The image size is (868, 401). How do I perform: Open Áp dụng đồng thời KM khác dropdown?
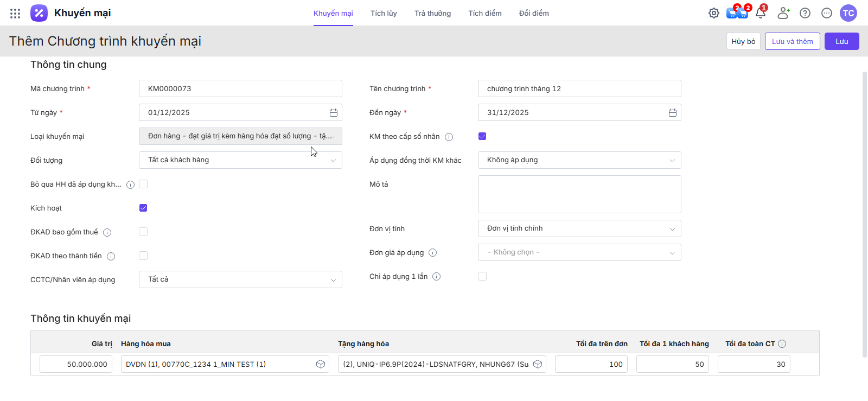coord(579,160)
